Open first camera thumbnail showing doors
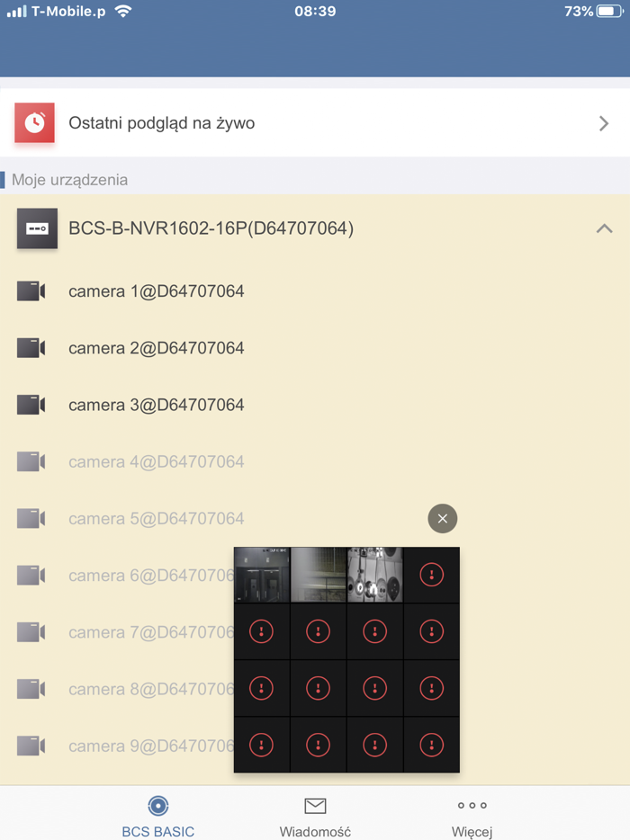The width and height of the screenshot is (630, 840). pos(262,575)
